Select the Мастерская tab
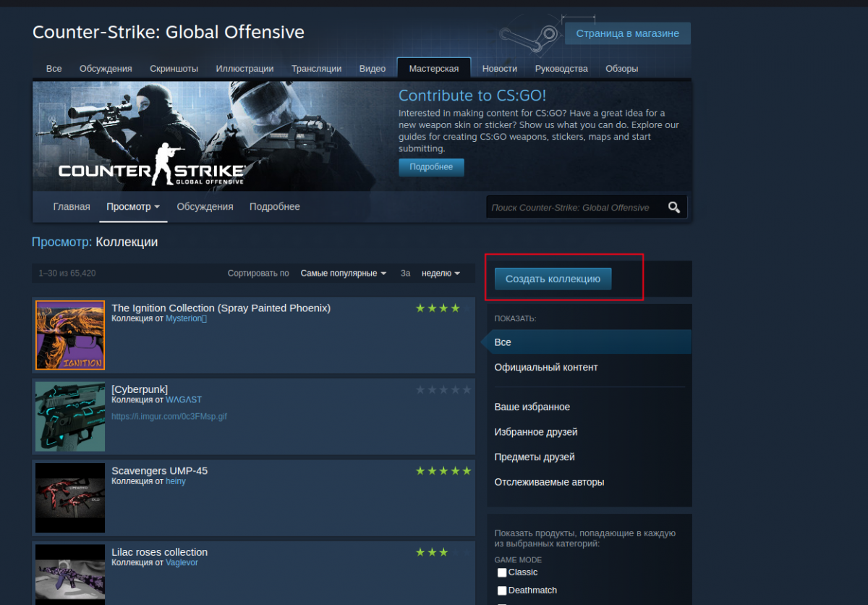868x605 pixels. 434,69
